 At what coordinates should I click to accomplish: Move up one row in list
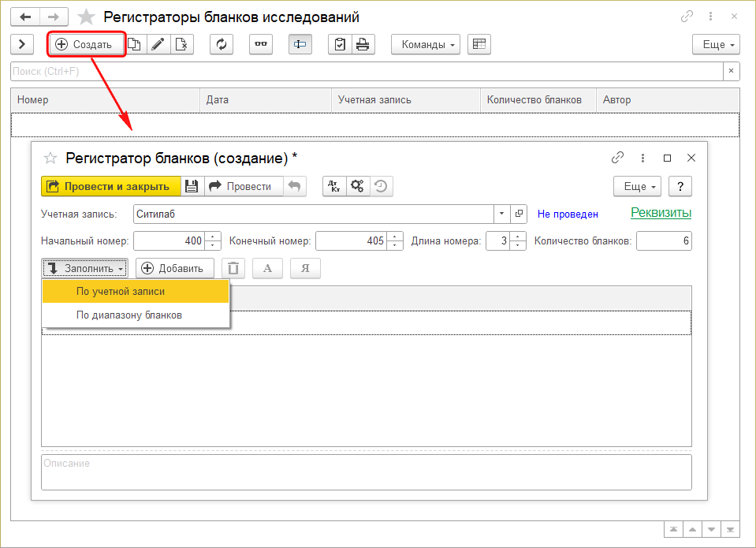692,529
